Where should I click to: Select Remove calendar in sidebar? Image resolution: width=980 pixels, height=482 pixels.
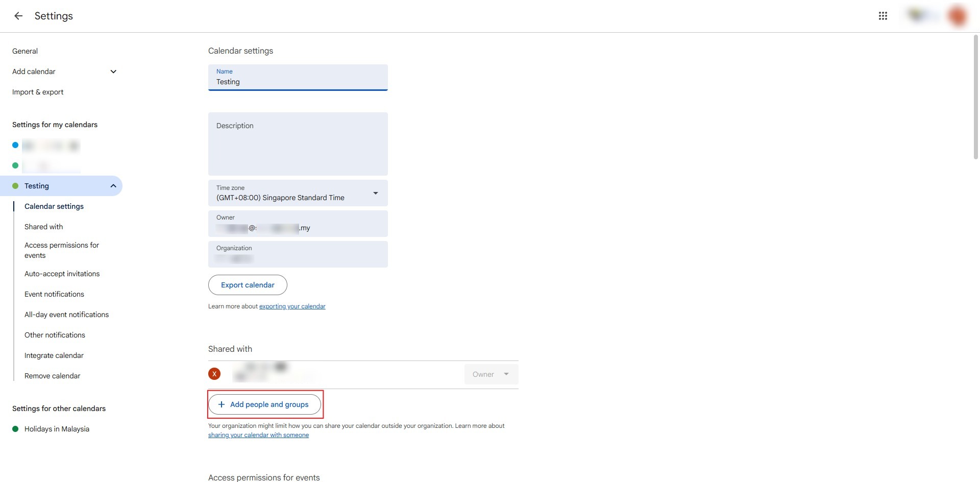coord(52,376)
